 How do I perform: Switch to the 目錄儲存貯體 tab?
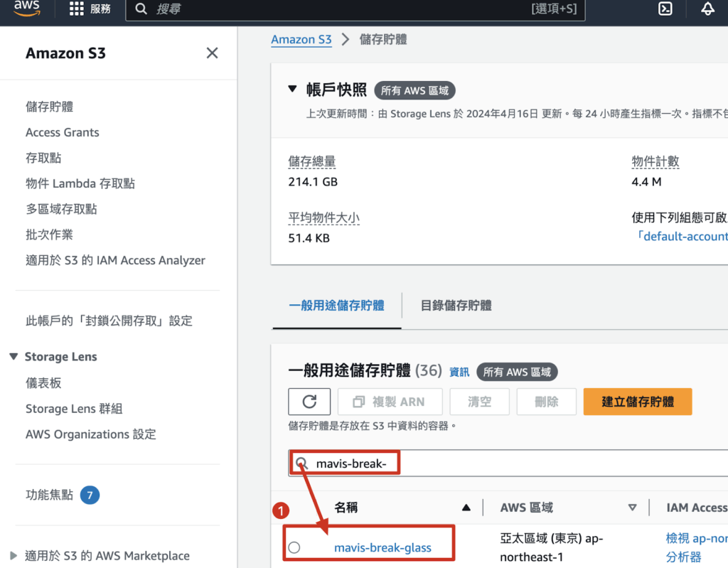click(456, 306)
